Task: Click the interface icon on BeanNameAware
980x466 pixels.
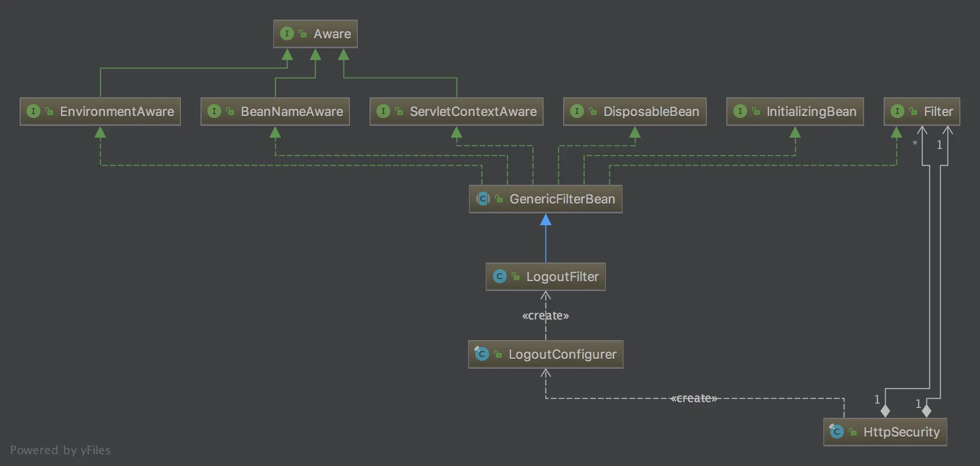Action: tap(214, 111)
